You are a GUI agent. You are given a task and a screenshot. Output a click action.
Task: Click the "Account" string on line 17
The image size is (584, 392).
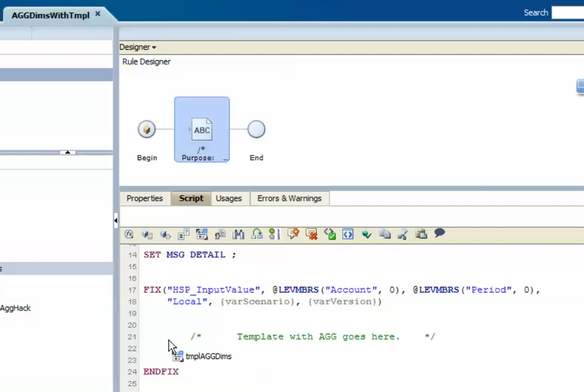click(351, 290)
